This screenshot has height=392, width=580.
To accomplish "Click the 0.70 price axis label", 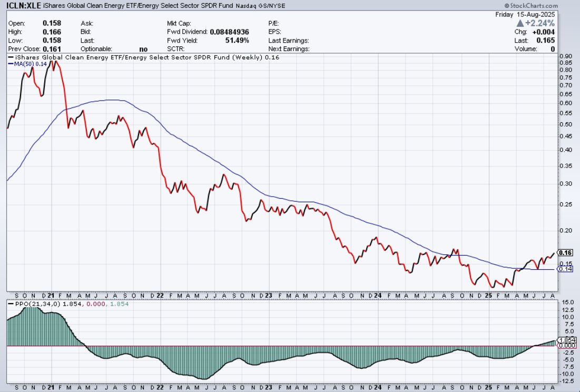I will 566,85.
